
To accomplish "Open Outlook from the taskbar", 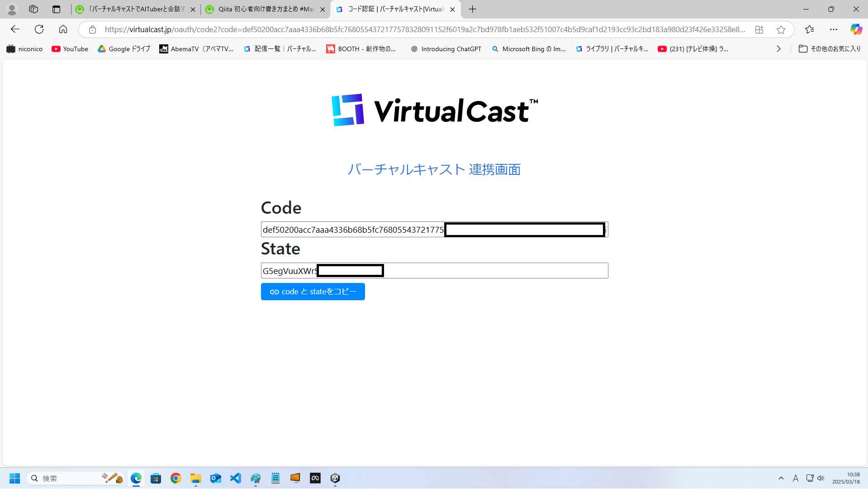I will point(216,478).
